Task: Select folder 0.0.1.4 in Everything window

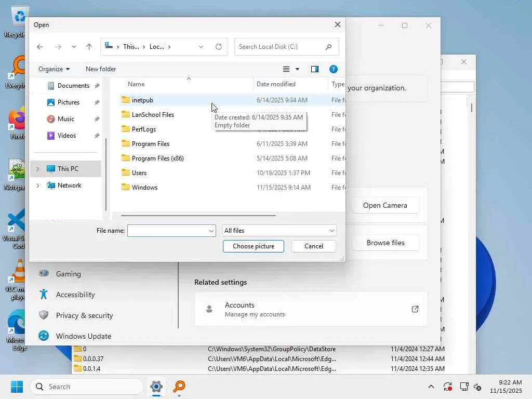Action: tap(91, 369)
